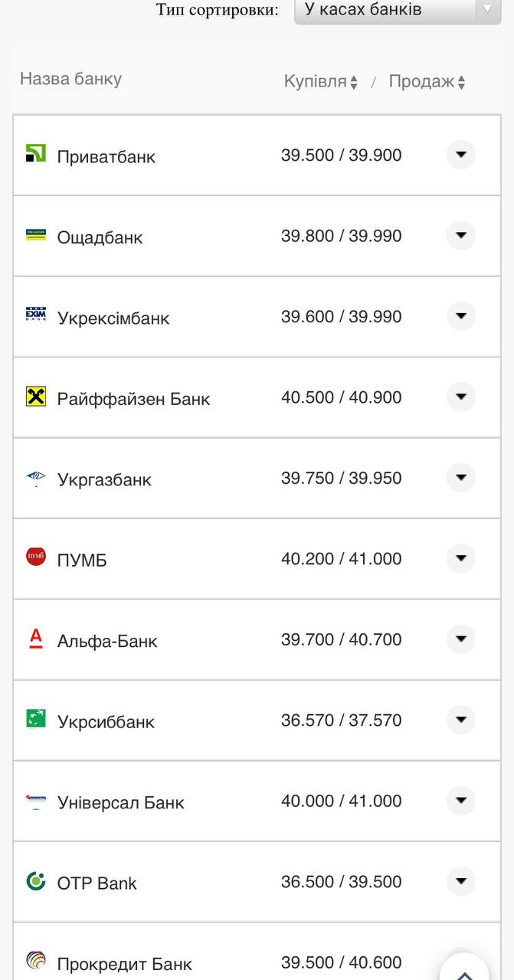Click the OTP Bank logo icon
This screenshot has width=514, height=980.
coord(36,880)
